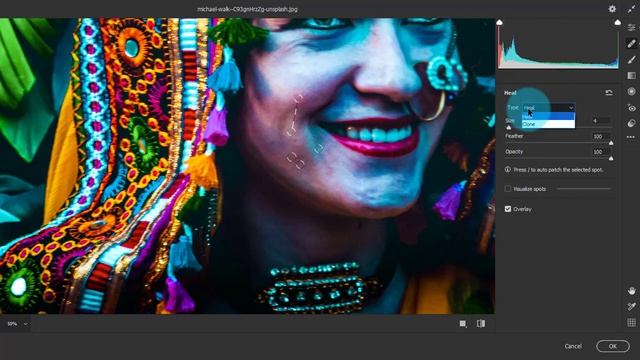Click the OK button
This screenshot has width=640, height=360.
613,346
